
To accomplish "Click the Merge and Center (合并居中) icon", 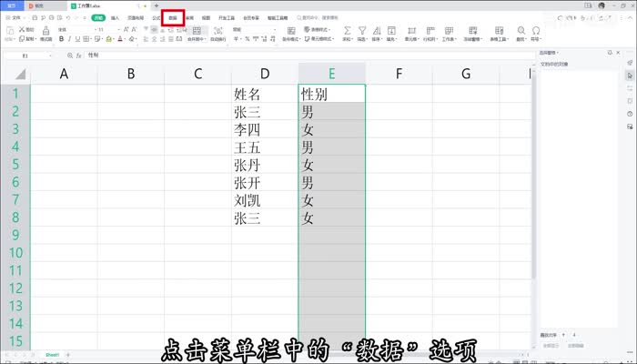I will 197,30.
